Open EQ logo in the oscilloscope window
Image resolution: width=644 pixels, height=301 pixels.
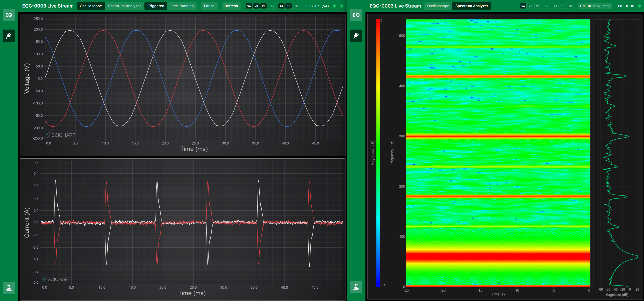tap(9, 15)
